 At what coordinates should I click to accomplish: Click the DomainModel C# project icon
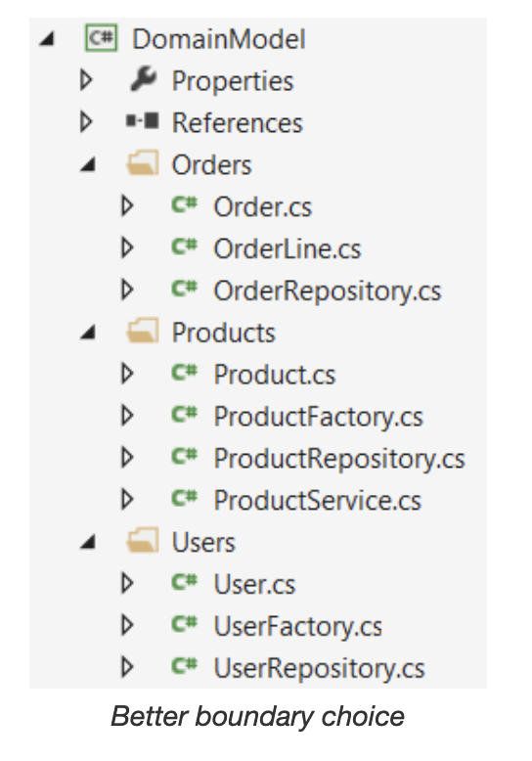pos(102,38)
